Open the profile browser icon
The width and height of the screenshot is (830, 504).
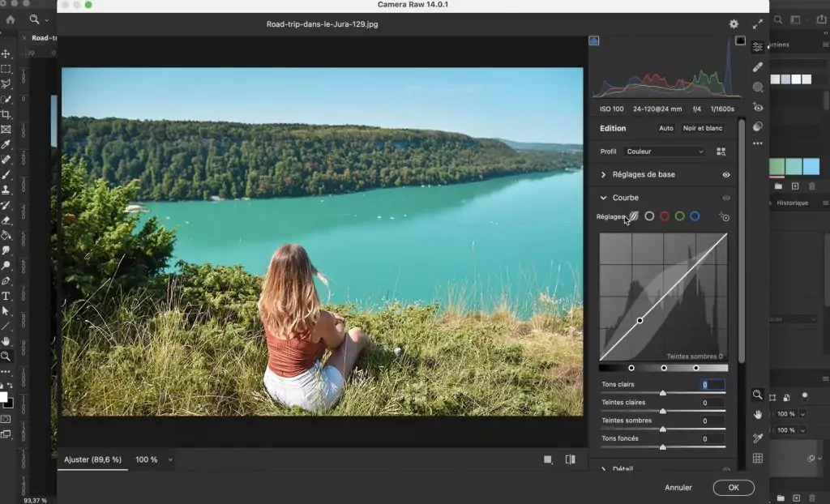721,152
